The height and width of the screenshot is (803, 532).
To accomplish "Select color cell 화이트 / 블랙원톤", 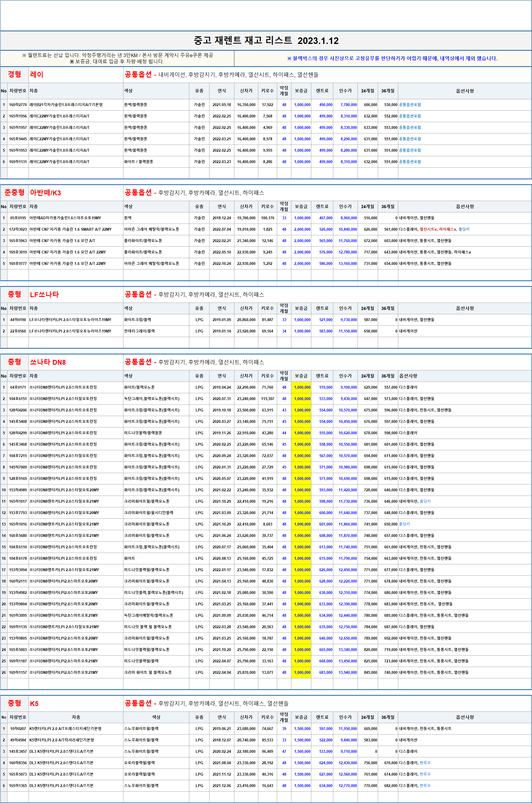I will pos(139,162).
